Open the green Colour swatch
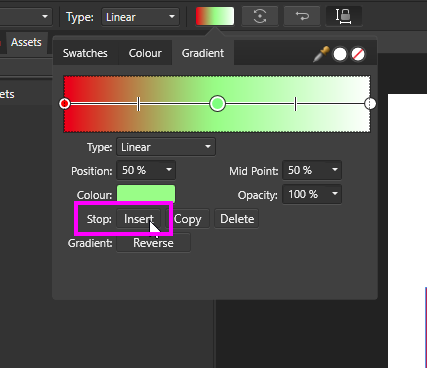427x368 pixels. click(x=146, y=194)
